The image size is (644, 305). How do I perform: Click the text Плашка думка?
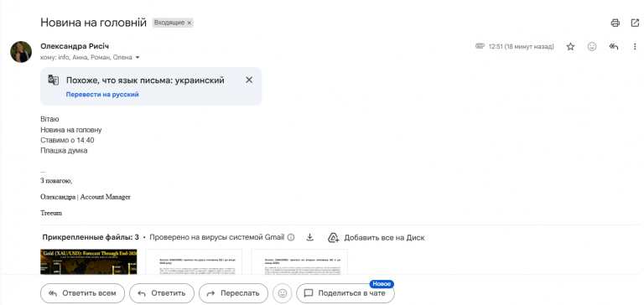coord(64,151)
